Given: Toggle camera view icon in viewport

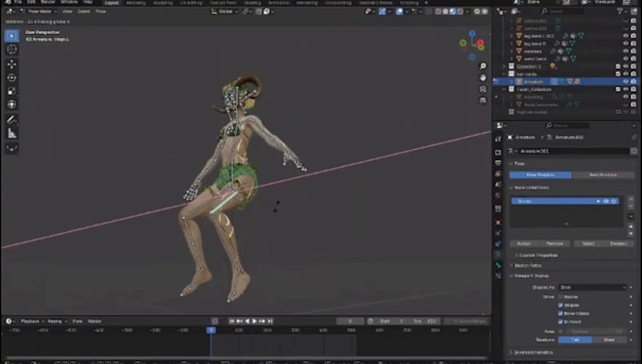Looking at the screenshot, I should point(483,90).
